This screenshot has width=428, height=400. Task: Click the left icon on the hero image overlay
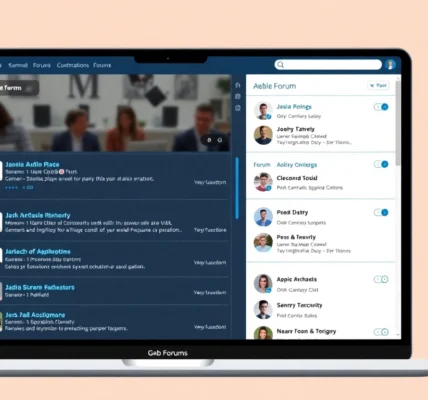click(x=209, y=140)
